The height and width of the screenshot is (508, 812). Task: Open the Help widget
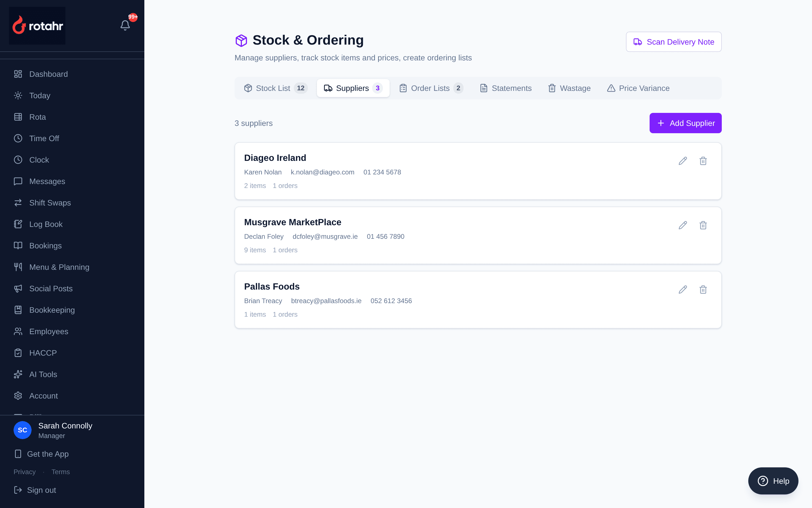(773, 481)
